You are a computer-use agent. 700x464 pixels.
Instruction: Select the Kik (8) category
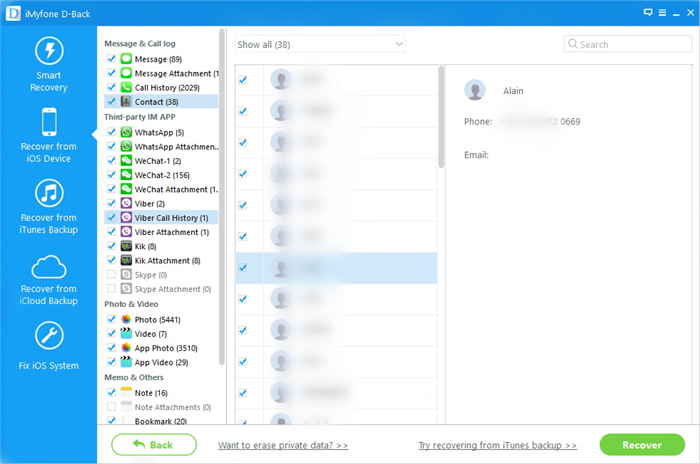(145, 247)
